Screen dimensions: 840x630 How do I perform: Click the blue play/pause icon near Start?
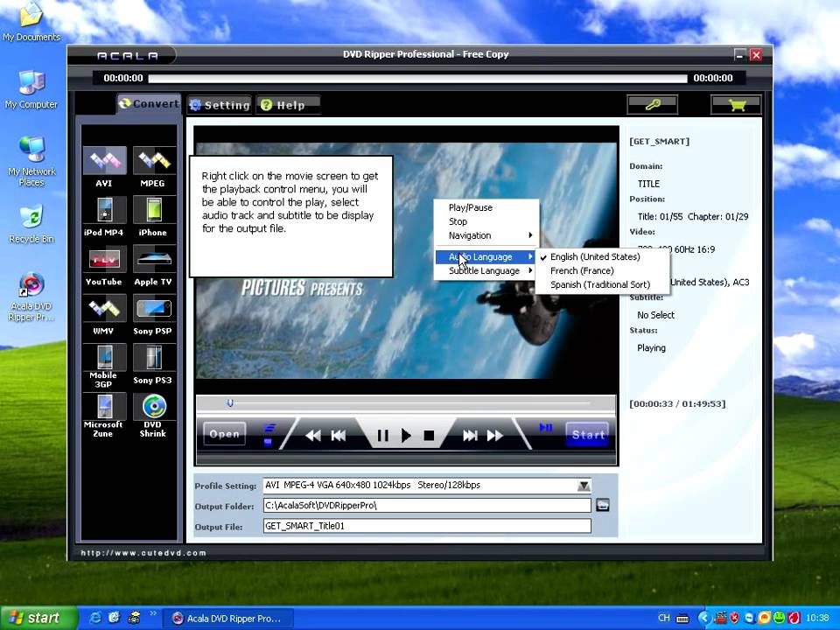[x=546, y=428]
